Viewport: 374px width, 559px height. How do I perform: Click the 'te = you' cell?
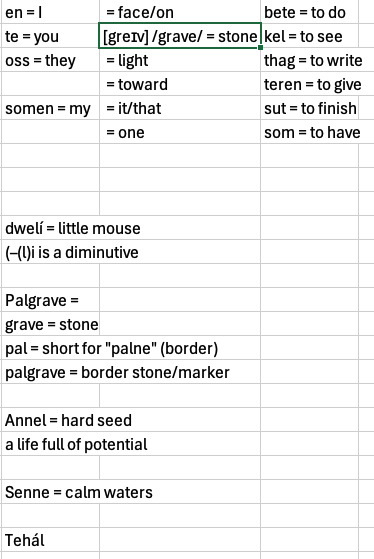tap(50, 36)
